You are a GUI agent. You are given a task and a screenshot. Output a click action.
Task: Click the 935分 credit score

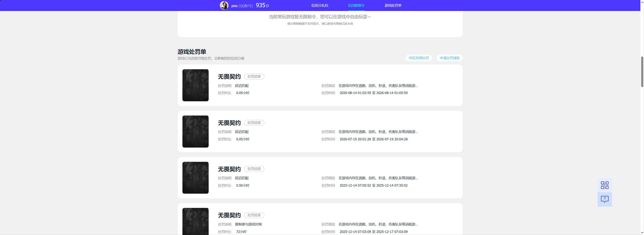(262, 5)
